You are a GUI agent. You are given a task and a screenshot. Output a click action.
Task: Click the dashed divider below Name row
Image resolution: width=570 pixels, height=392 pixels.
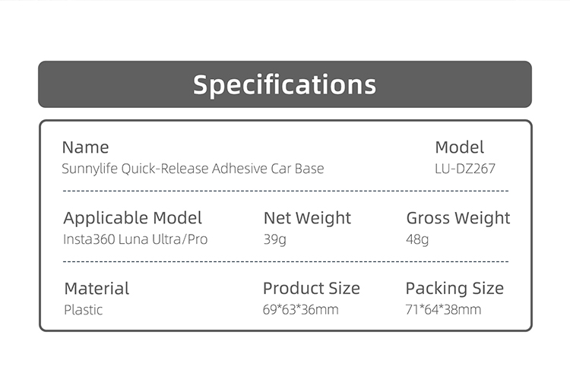click(286, 191)
